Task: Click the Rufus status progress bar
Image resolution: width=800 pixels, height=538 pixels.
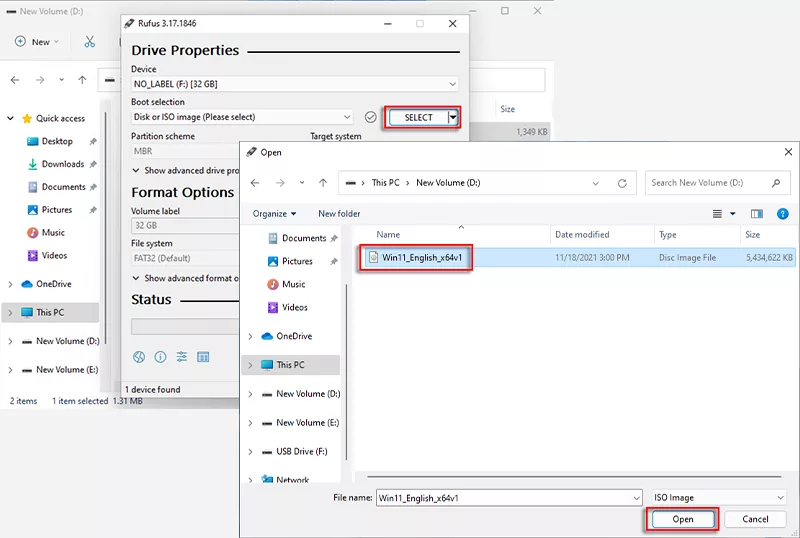Action: [185, 327]
